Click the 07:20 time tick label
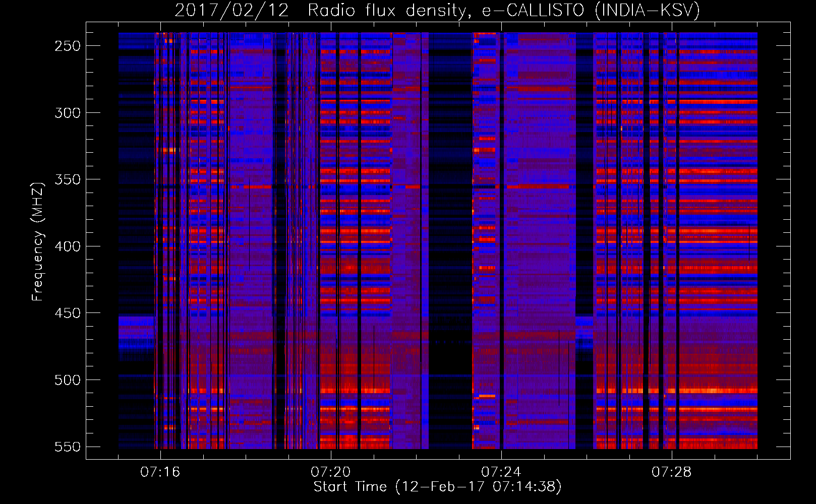This screenshot has height=504, width=816. coord(330,472)
